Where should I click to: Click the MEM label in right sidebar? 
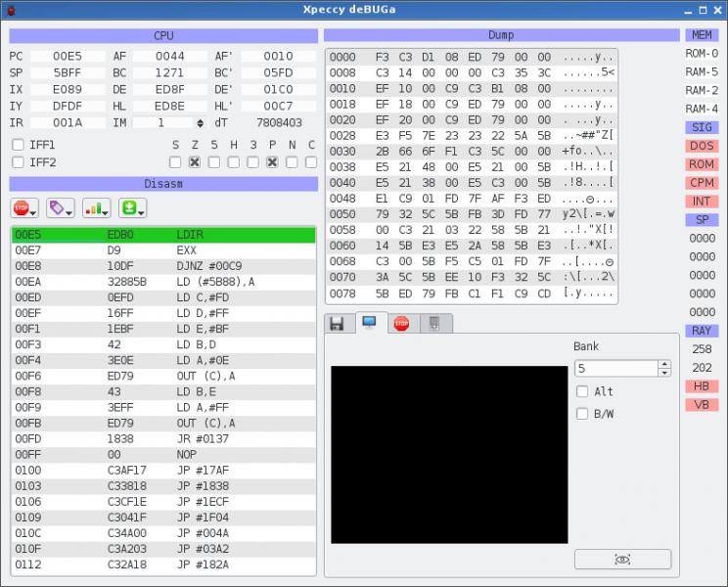(702, 35)
